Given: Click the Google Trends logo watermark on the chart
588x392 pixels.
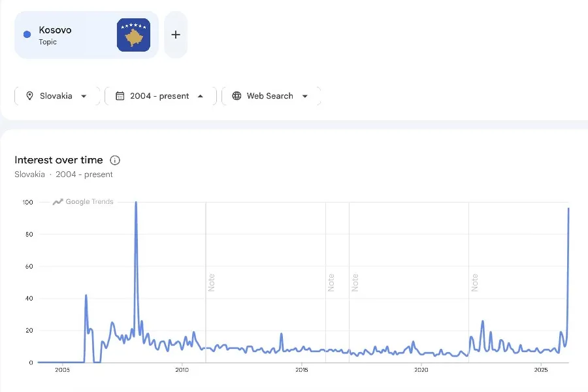Looking at the screenshot, I should tap(83, 202).
